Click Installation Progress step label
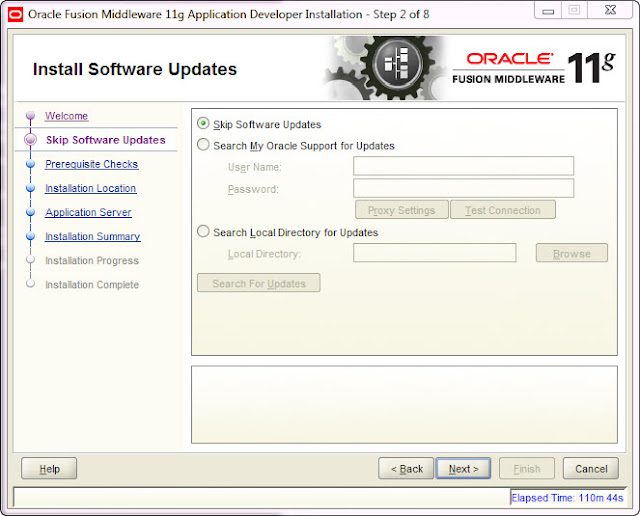This screenshot has width=640, height=516. click(92, 260)
